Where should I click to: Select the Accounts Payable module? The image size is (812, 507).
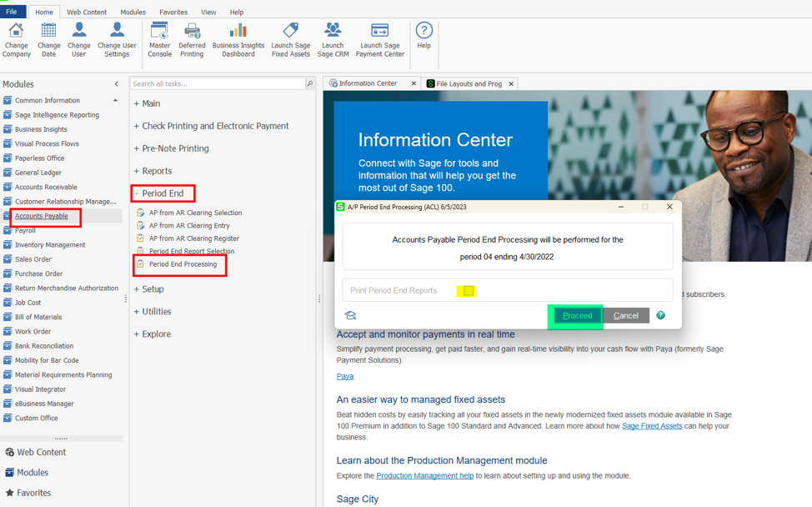[x=42, y=216]
